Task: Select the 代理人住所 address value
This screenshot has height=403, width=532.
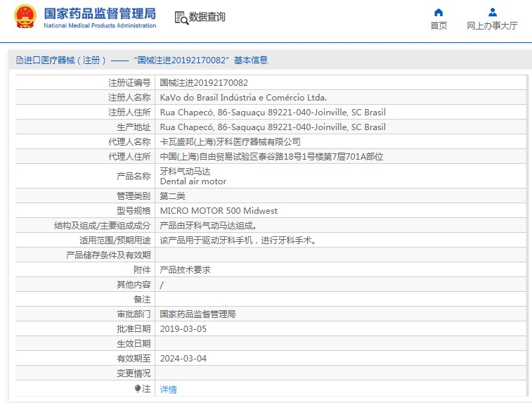Action: pos(271,157)
